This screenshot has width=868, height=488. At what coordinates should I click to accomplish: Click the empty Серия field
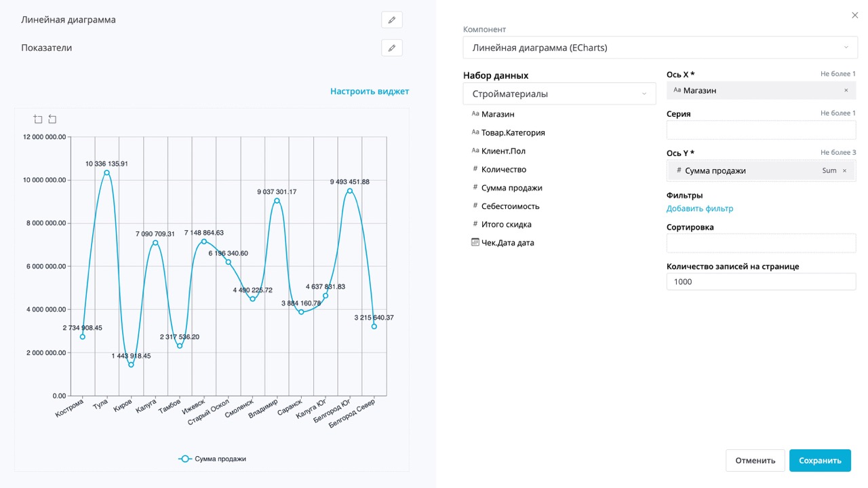point(761,130)
